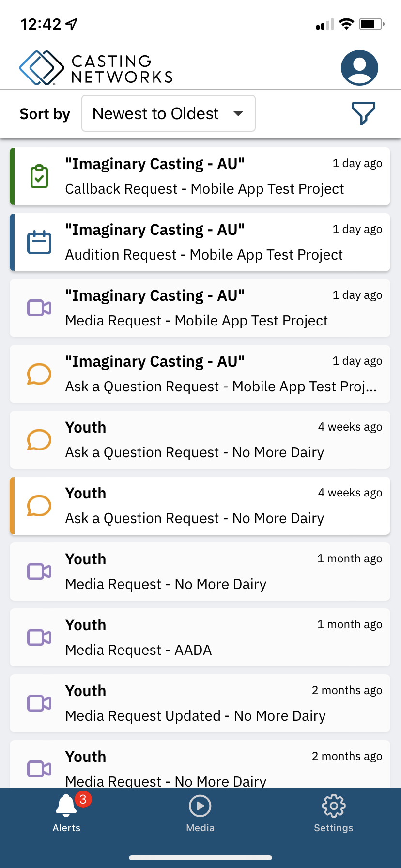This screenshot has width=401, height=868.
Task: Tap the green callback clipboard icon
Action: 39,177
